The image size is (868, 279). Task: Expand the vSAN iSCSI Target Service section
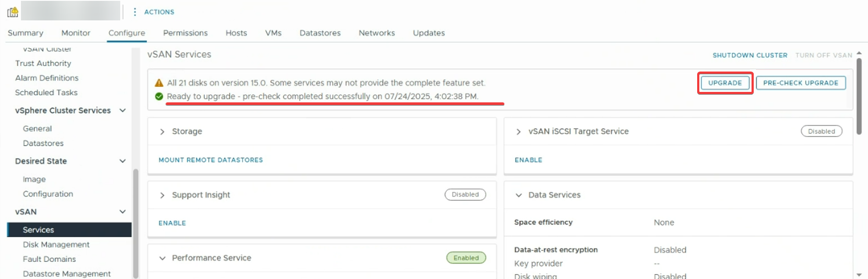518,132
